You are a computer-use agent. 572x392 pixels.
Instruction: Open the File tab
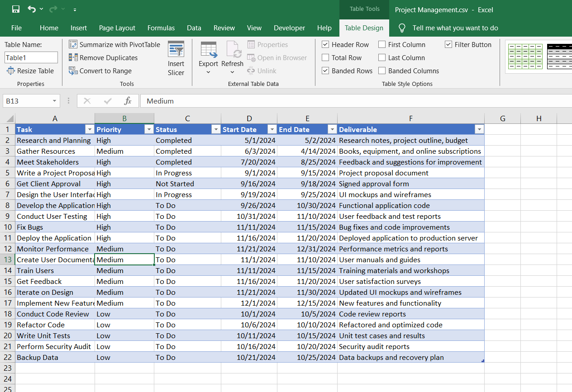point(16,28)
